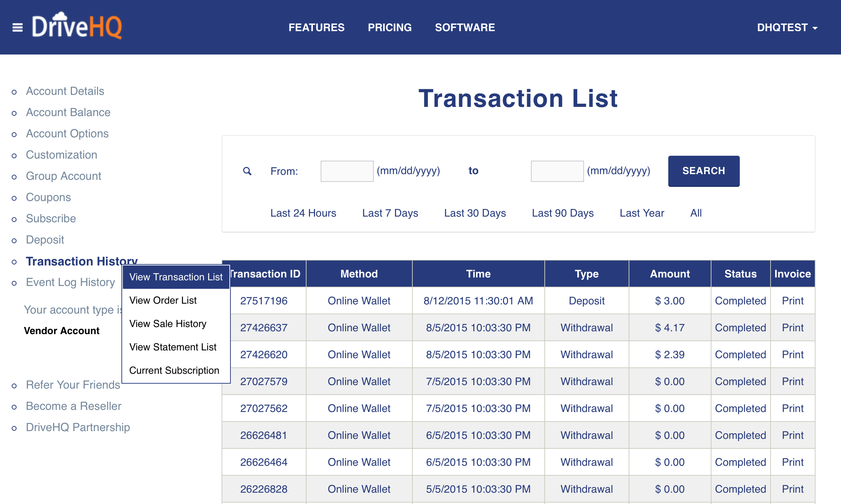Click the From date input field
Viewport: 841px width, 504px height.
(347, 171)
